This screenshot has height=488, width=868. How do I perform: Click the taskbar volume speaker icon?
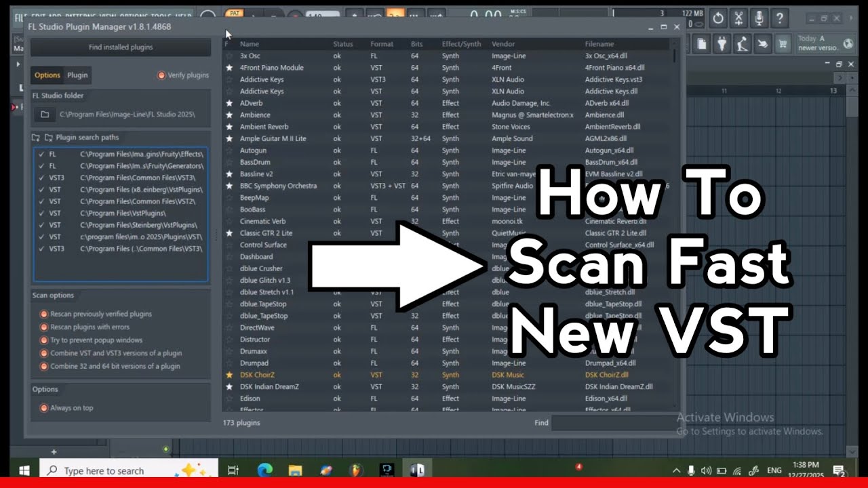(x=706, y=470)
